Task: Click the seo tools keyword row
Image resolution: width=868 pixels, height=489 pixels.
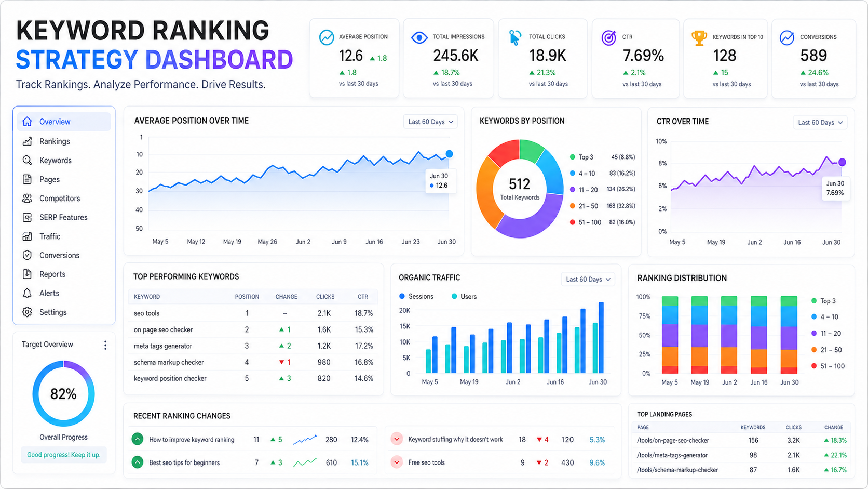Action: tap(253, 313)
